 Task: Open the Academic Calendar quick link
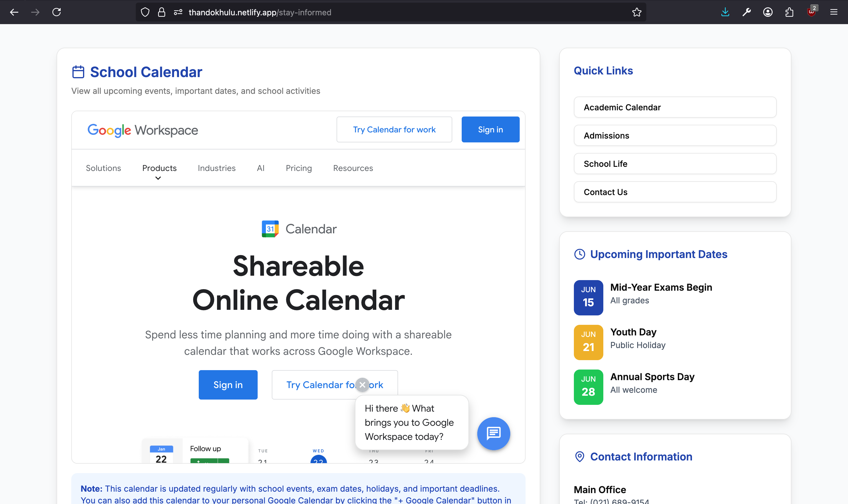coord(675,107)
